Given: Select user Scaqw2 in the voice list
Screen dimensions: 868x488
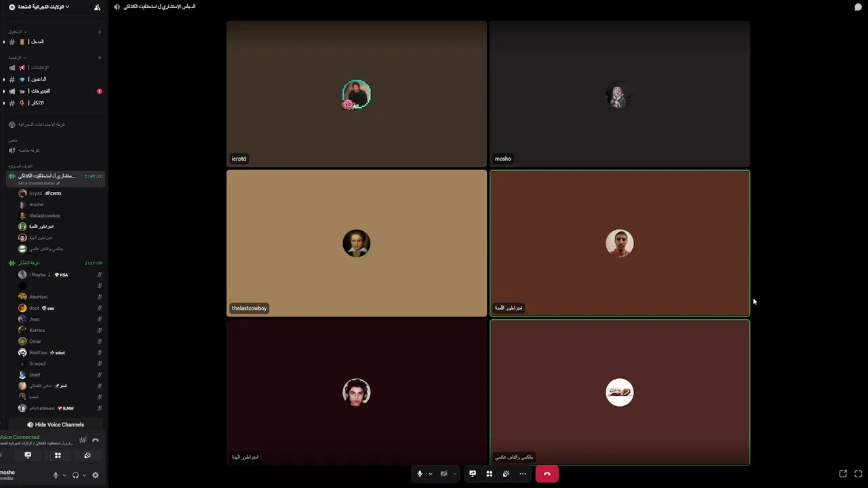Looking at the screenshot, I should tap(60, 363).
